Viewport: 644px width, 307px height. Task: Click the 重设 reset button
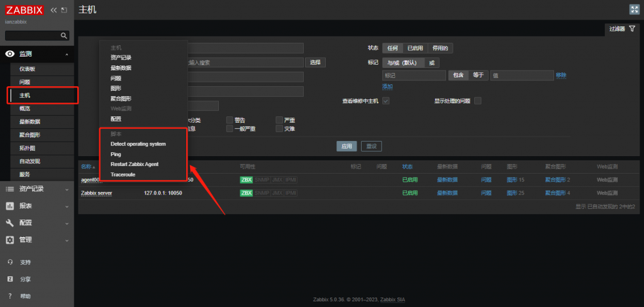pos(371,146)
